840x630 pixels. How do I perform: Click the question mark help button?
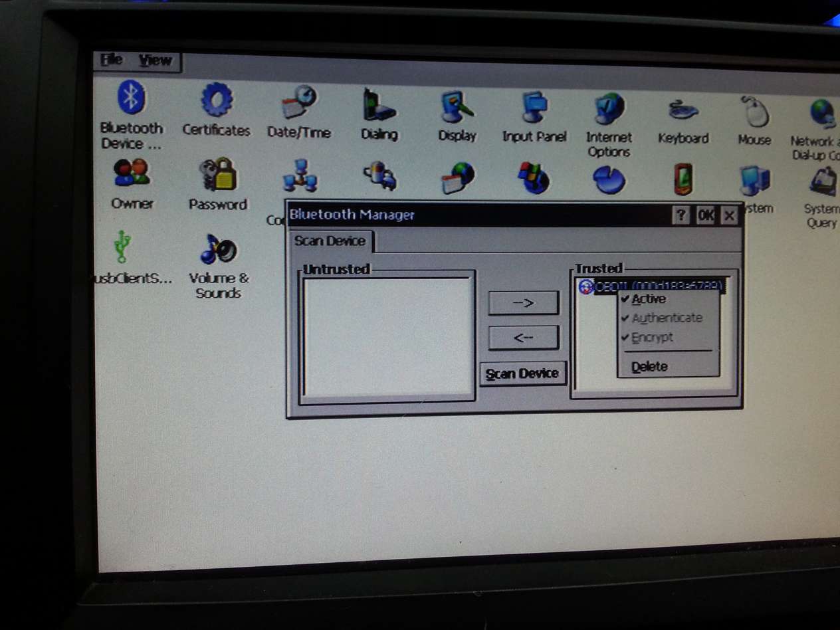(681, 215)
